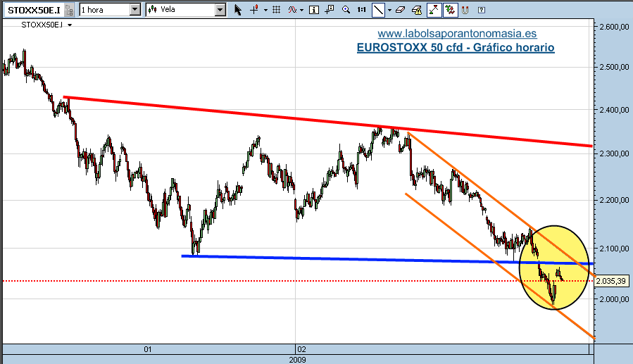Click the data cursor label icon
Image resolution: width=633 pixels, height=364 pixels.
tap(330, 9)
